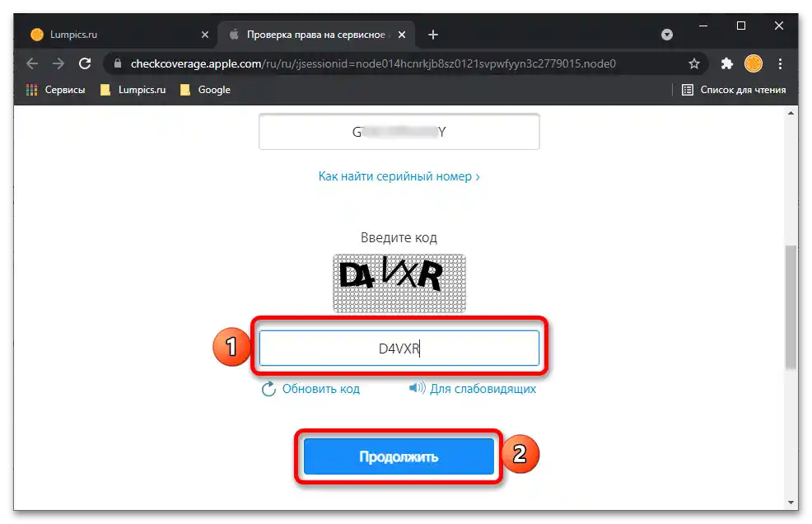Screen dimensions: 812x524
Task: Click the Введите код label
Action: tap(399, 237)
